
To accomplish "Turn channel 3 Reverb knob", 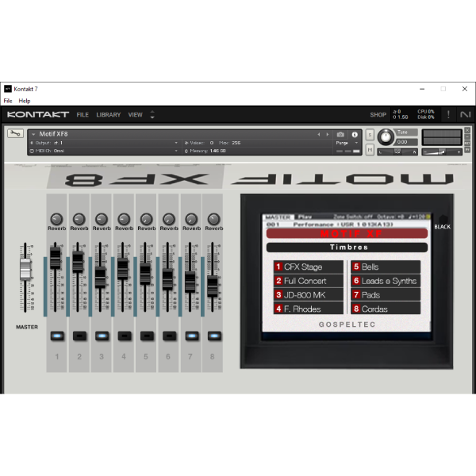I will tap(102, 219).
